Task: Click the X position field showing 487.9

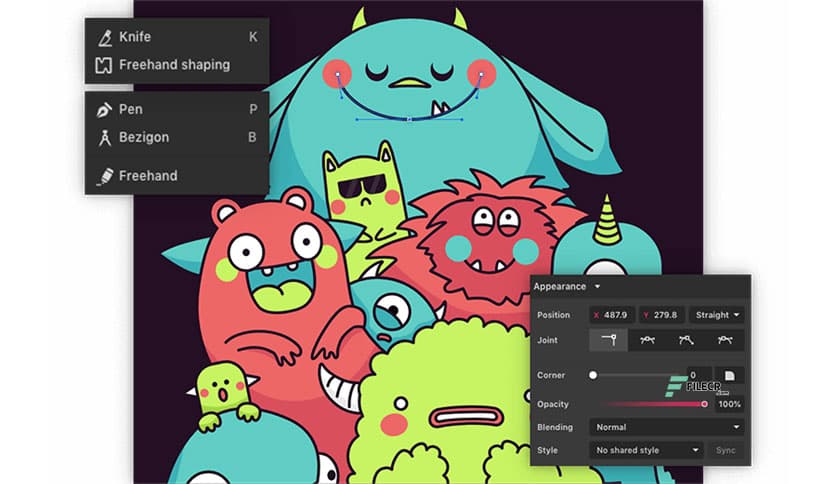Action: click(x=612, y=315)
